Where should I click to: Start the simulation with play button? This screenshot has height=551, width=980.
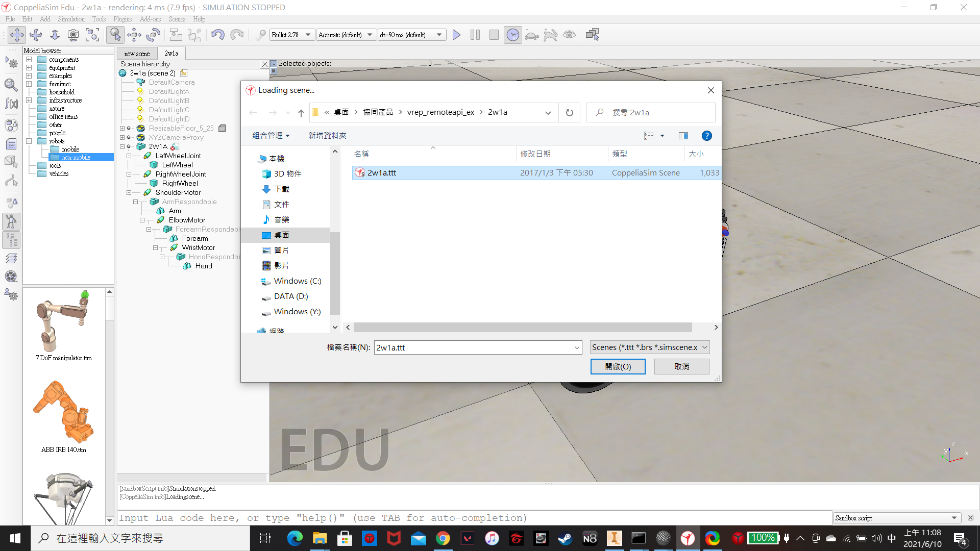point(456,35)
